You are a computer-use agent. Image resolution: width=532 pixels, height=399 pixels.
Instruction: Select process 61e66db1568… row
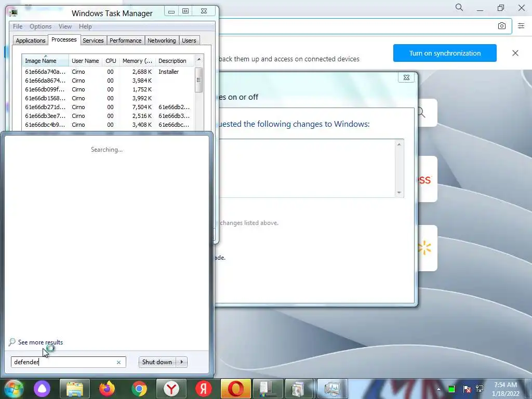(108, 98)
